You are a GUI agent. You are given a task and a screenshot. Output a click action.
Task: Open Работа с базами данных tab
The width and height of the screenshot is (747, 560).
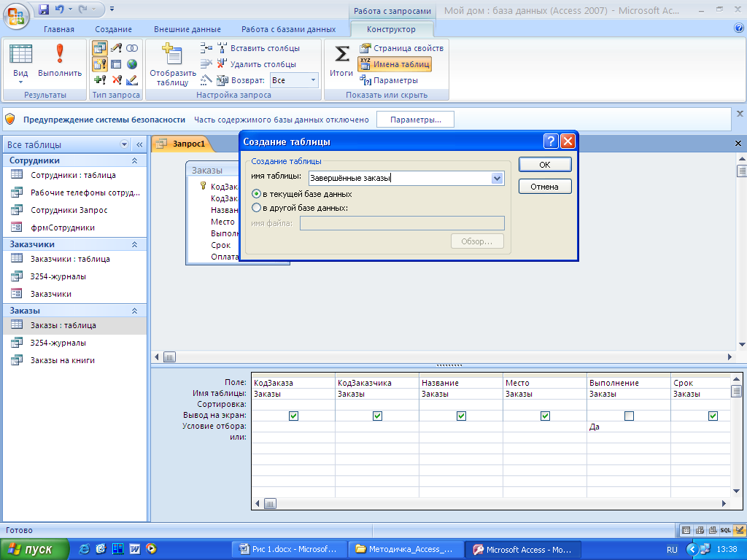coord(288,29)
